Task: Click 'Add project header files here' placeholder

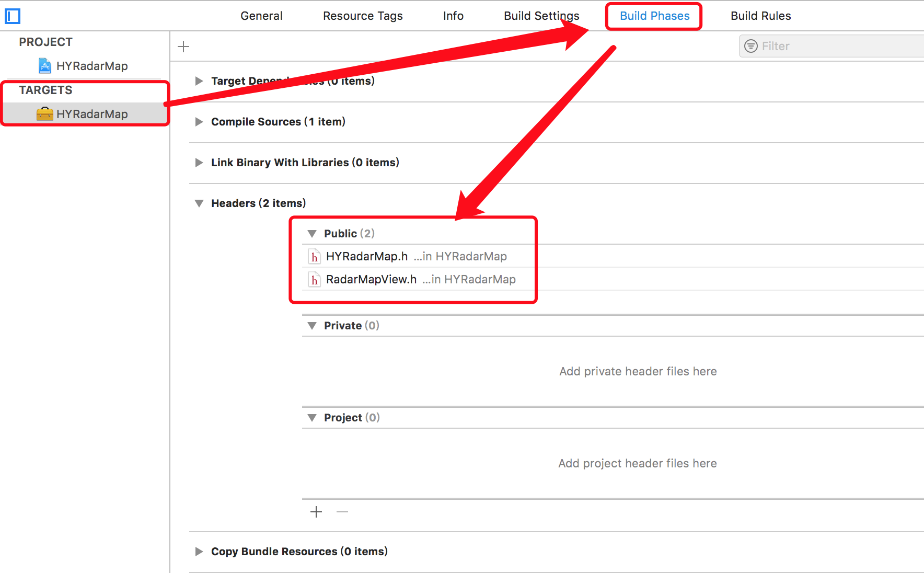Action: pos(638,464)
